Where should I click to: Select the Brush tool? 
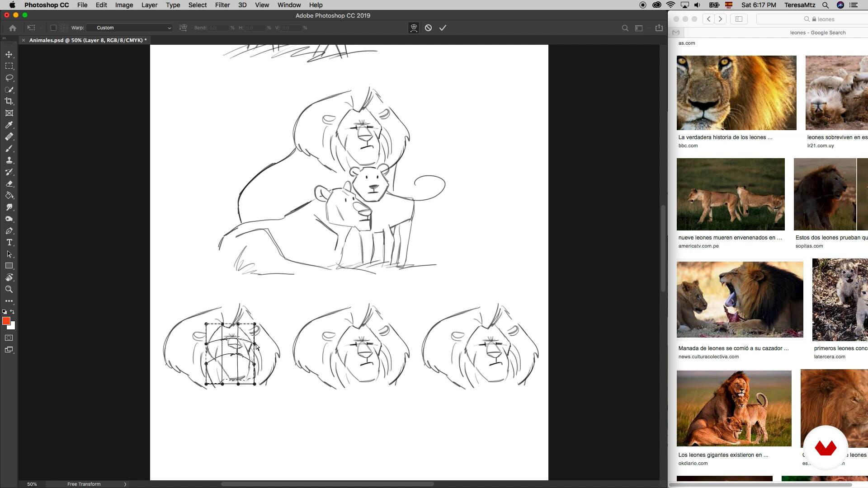click(x=9, y=148)
